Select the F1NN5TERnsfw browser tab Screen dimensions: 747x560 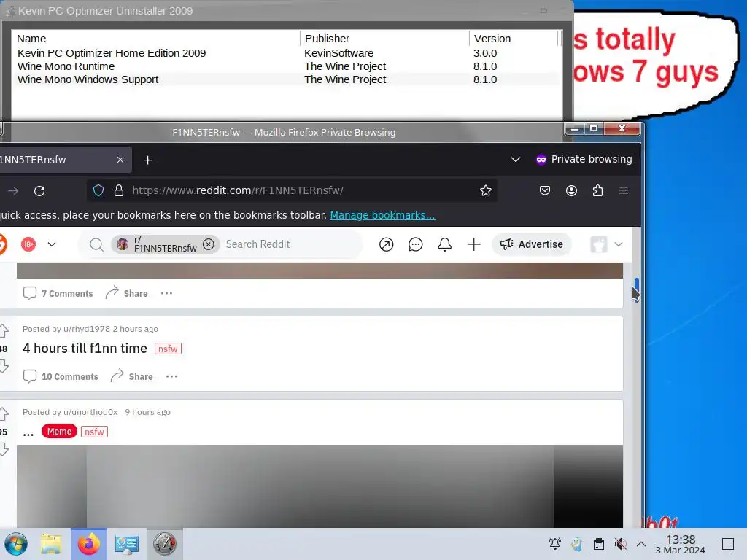(65, 160)
